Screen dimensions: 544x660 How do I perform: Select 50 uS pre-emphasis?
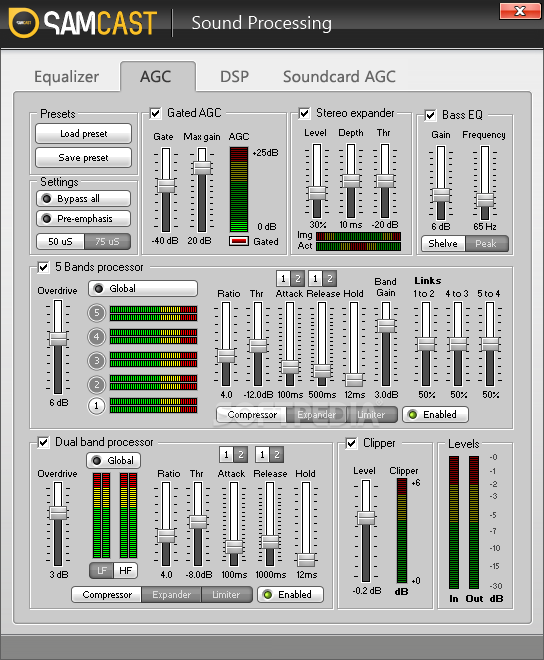61,242
